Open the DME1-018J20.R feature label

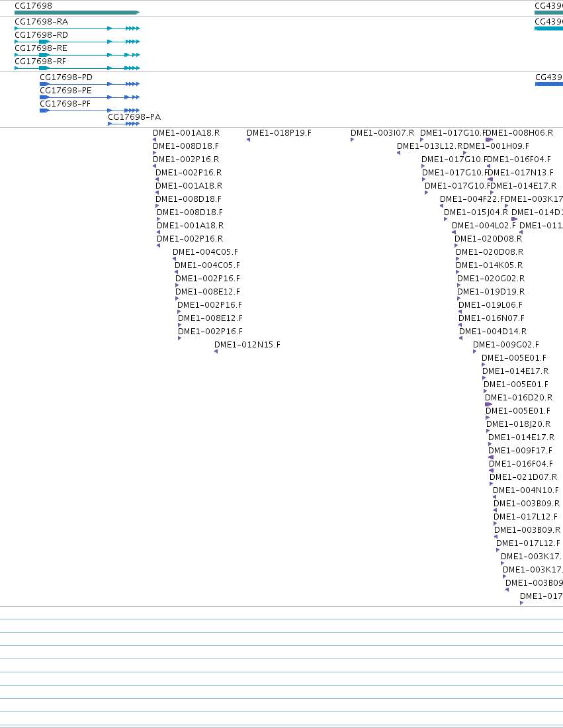[519, 424]
